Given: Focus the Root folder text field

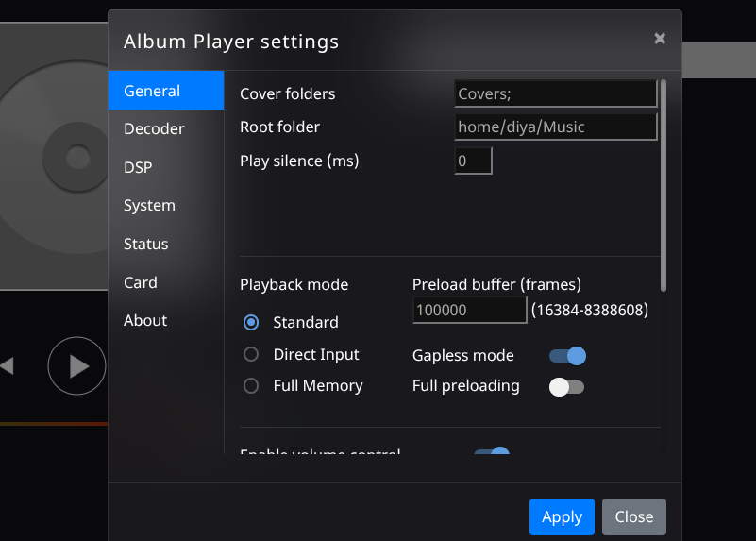Looking at the screenshot, I should (x=555, y=127).
